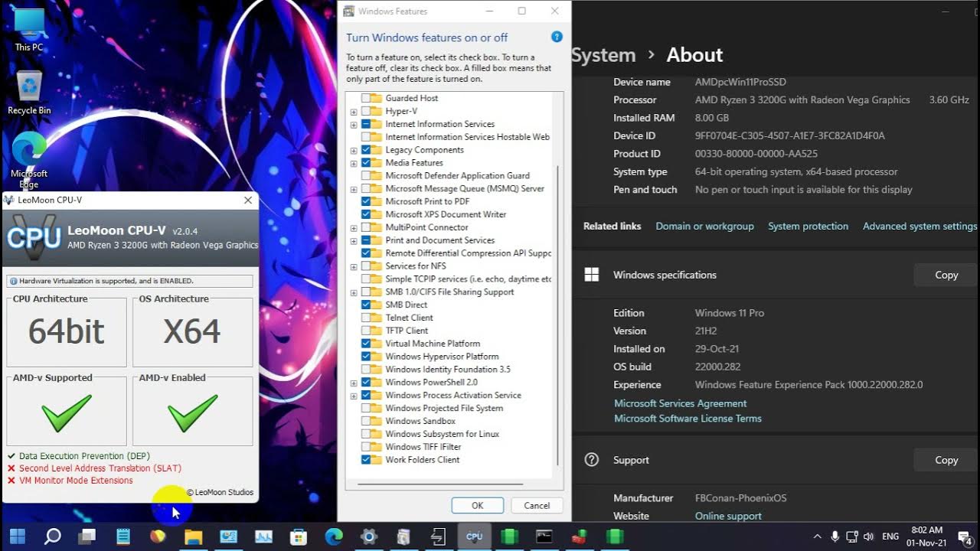Image resolution: width=980 pixels, height=551 pixels.
Task: Open Microsoft Services Agreement link
Action: pos(680,403)
